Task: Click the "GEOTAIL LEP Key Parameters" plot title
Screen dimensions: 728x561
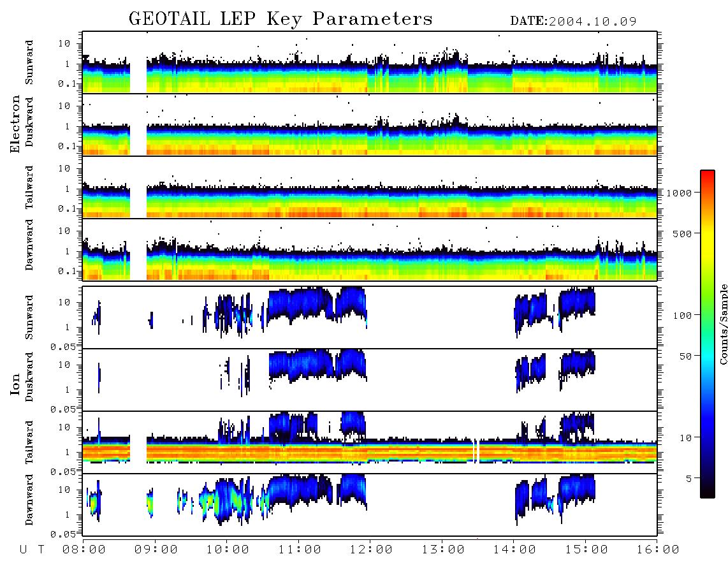Action: [x=280, y=19]
